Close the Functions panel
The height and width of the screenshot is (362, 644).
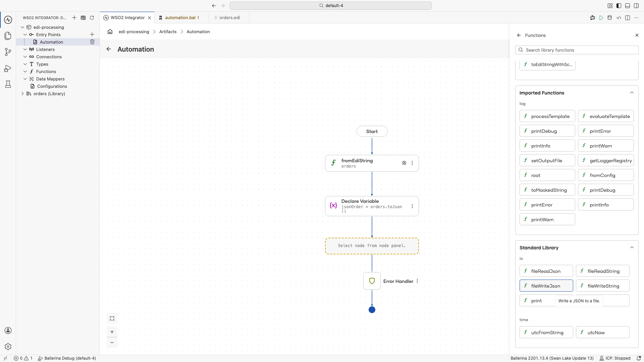(637, 35)
